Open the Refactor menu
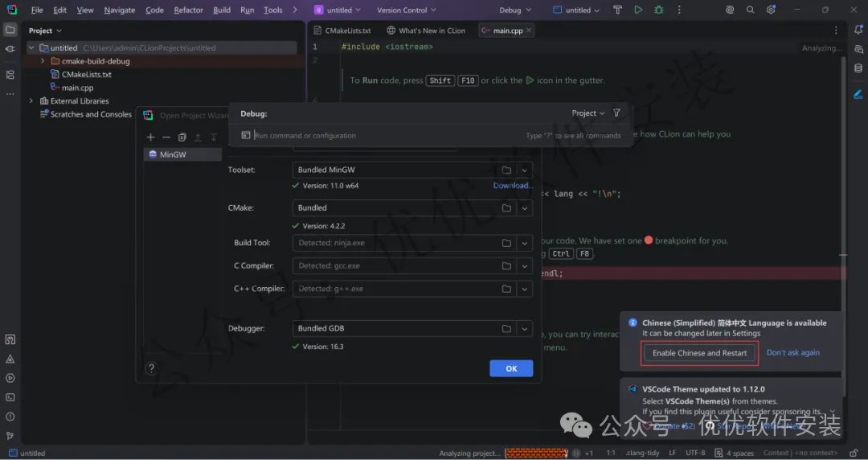This screenshot has height=460, width=868. [188, 10]
